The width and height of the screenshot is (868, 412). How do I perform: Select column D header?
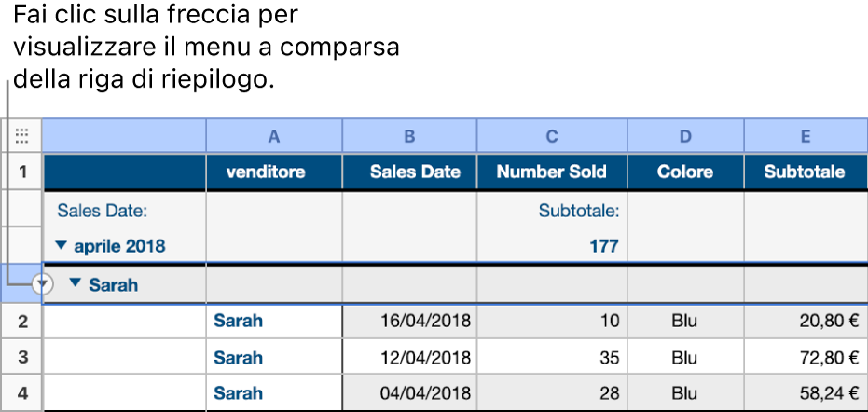click(x=685, y=136)
